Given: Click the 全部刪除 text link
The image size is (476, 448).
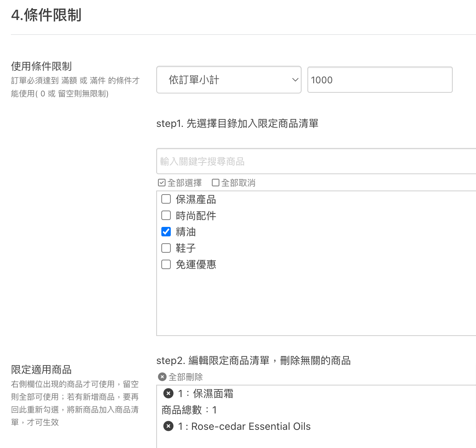Looking at the screenshot, I should click(x=186, y=377).
